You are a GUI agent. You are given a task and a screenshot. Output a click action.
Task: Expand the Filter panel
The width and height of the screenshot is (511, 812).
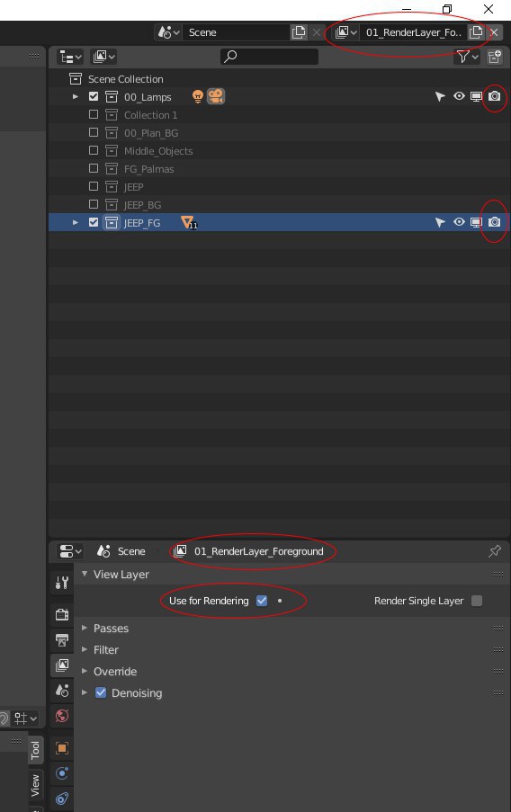tap(85, 649)
